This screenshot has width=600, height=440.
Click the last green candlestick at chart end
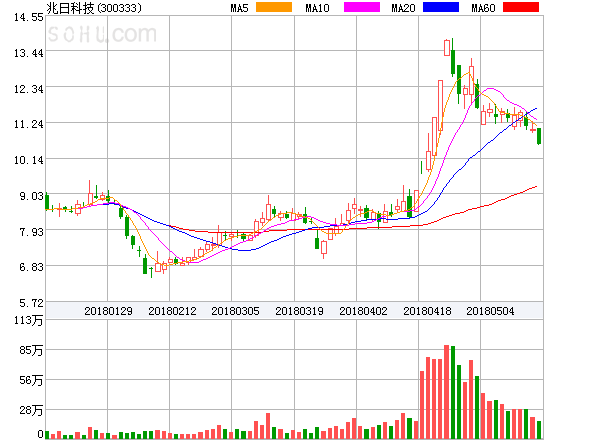click(539, 137)
